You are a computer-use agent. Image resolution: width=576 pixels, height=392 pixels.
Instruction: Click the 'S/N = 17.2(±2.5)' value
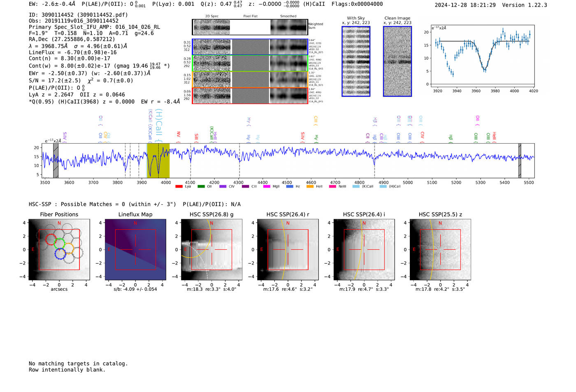[55, 81]
